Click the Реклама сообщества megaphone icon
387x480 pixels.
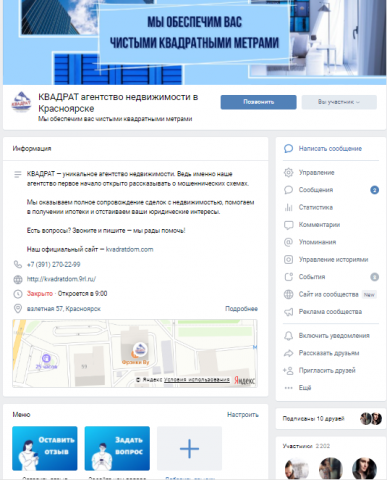[x=288, y=312]
